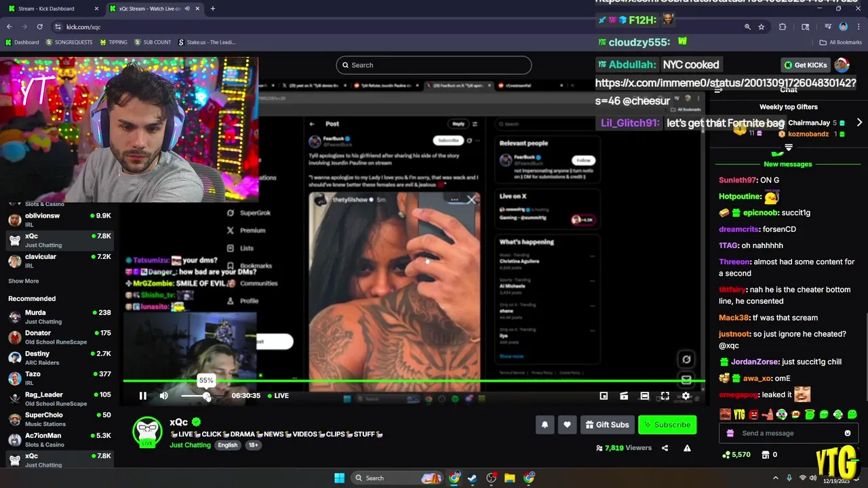Click the green Subscribe button
The height and width of the screenshot is (488, 868).
(667, 425)
